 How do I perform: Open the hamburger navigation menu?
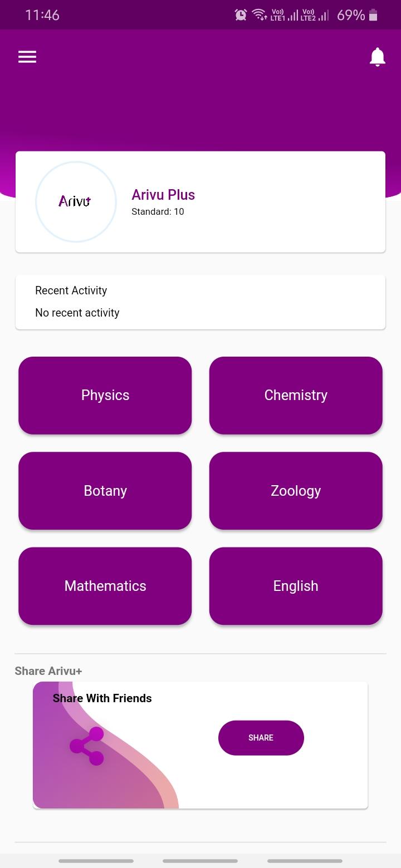tap(27, 57)
